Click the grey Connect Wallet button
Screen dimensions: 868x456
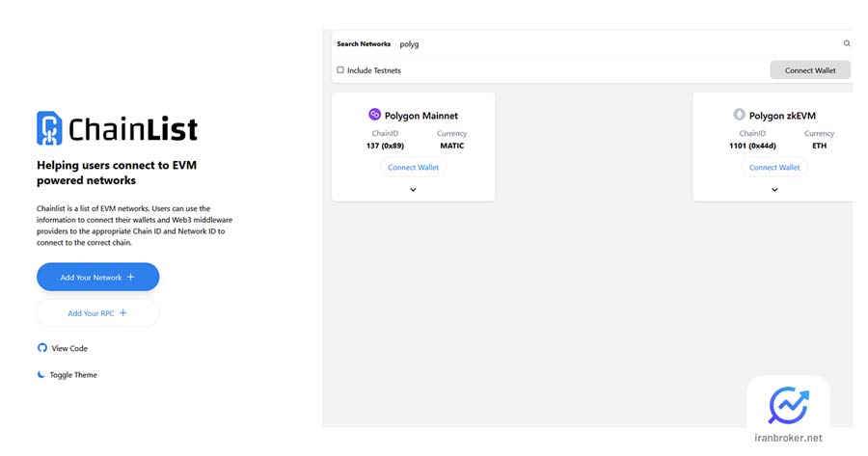810,70
